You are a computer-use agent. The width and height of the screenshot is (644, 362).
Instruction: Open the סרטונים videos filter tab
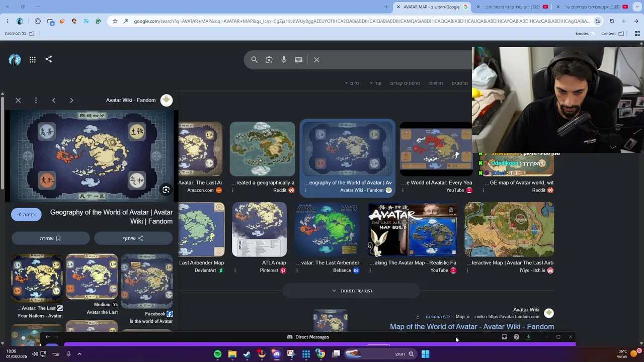point(460,83)
